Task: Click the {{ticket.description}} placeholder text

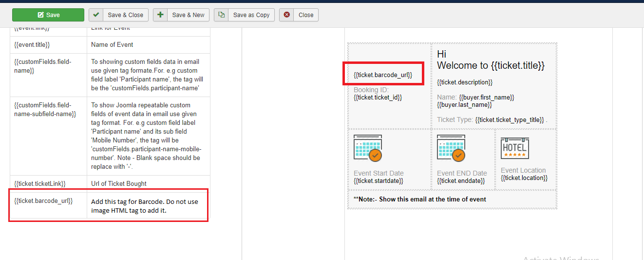Action: pyautogui.click(x=465, y=82)
